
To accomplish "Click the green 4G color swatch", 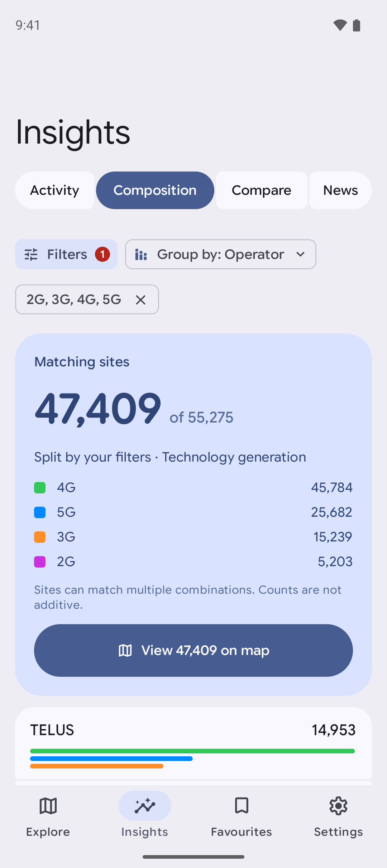I will coord(40,488).
